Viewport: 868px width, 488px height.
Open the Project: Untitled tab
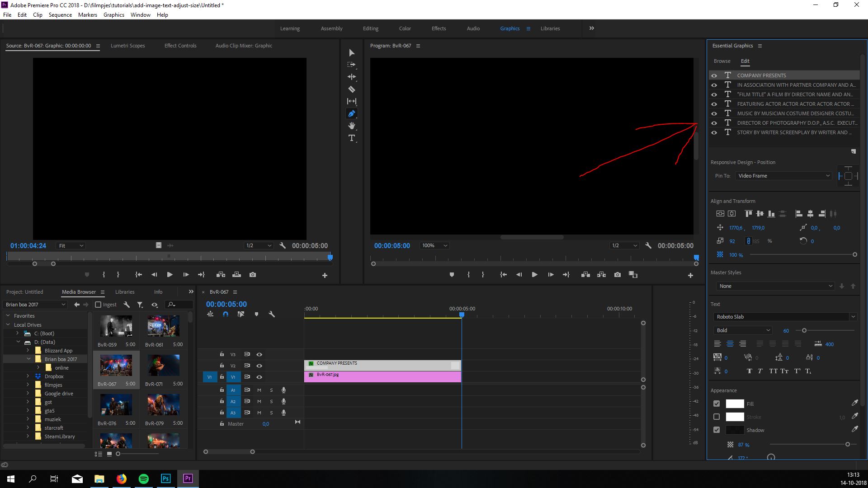(x=25, y=292)
